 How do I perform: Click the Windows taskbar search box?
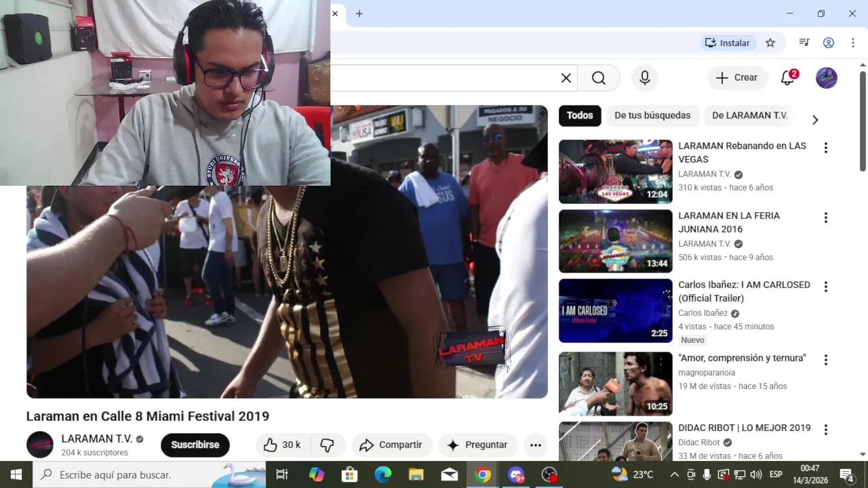[149, 474]
